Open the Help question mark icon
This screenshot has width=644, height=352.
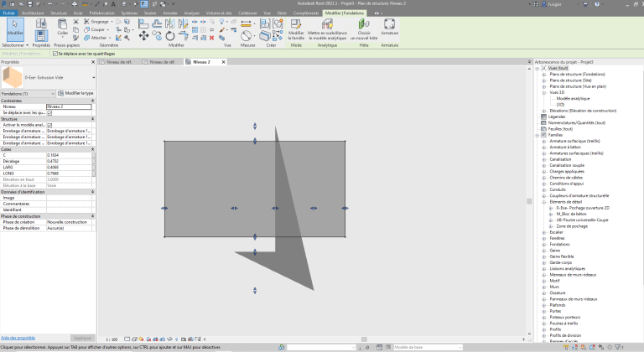[x=597, y=3]
